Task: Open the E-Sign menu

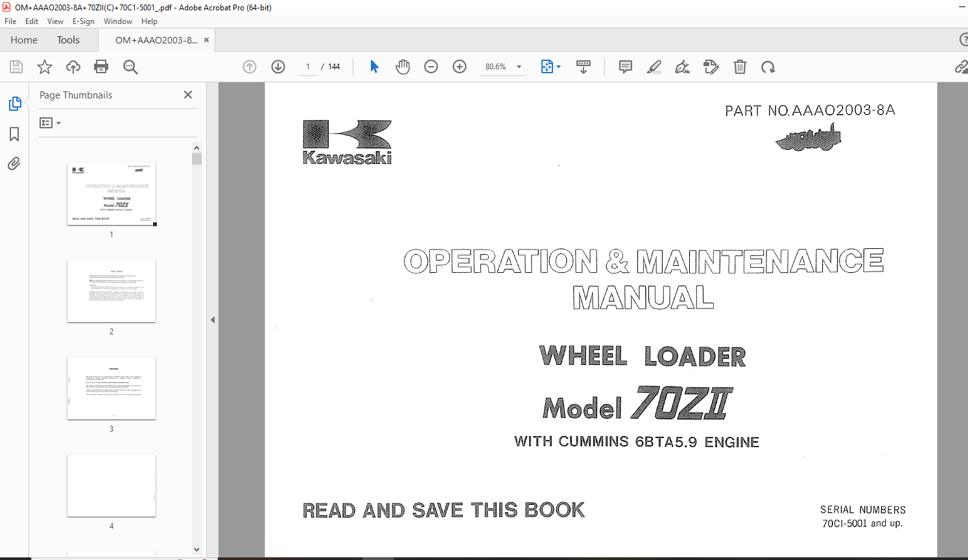Action: coord(83,21)
